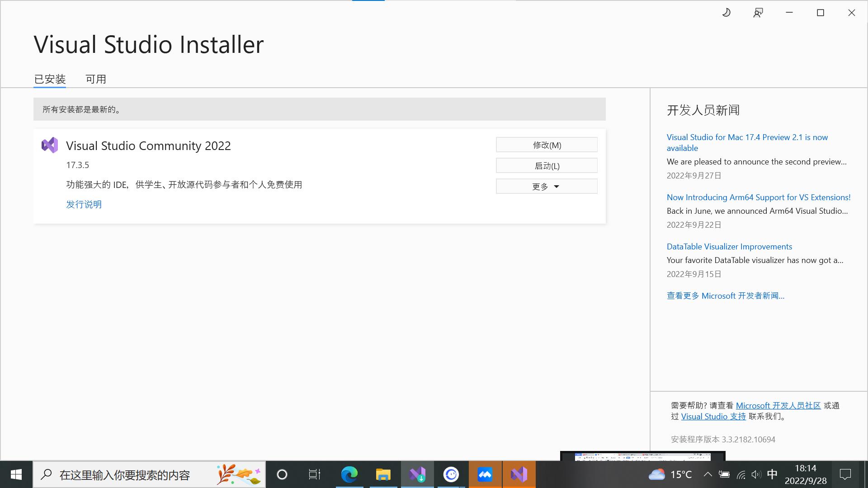The height and width of the screenshot is (488, 868).
Task: Show hidden system tray icons
Action: [x=708, y=474]
